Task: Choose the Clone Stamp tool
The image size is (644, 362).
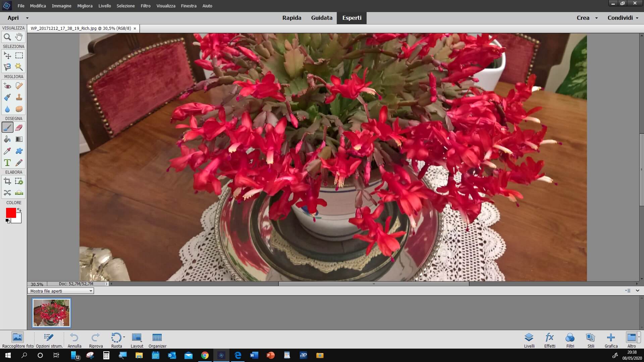Action: 19,98
